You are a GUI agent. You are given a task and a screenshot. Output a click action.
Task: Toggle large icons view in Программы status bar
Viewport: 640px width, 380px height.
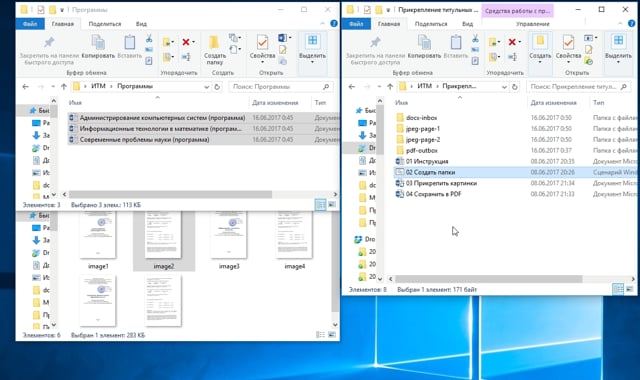pos(332,204)
